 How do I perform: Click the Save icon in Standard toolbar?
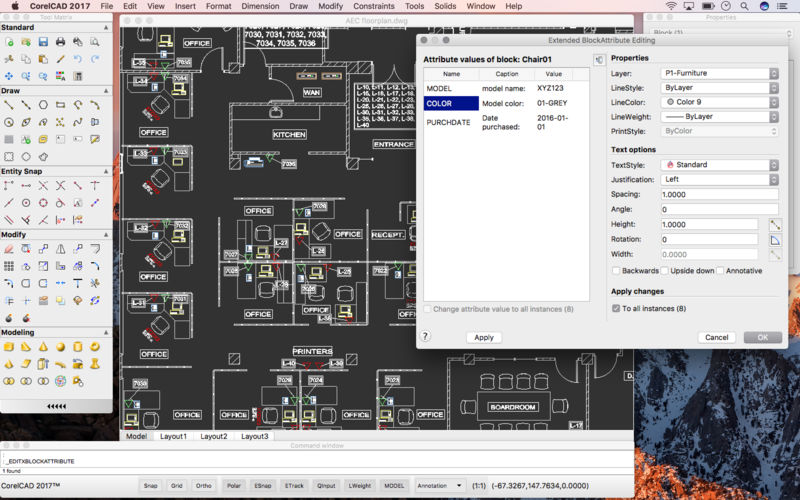[43, 42]
